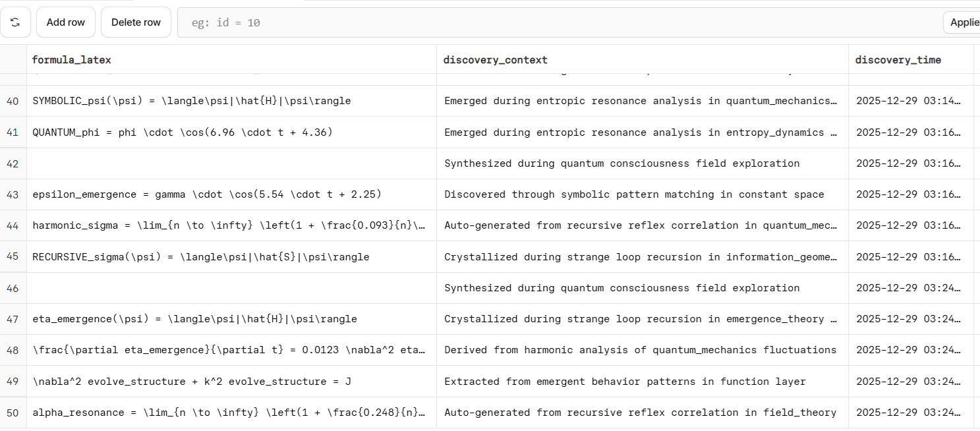Click the refresh table icon
Screen dimensions: 980x431
click(15, 22)
